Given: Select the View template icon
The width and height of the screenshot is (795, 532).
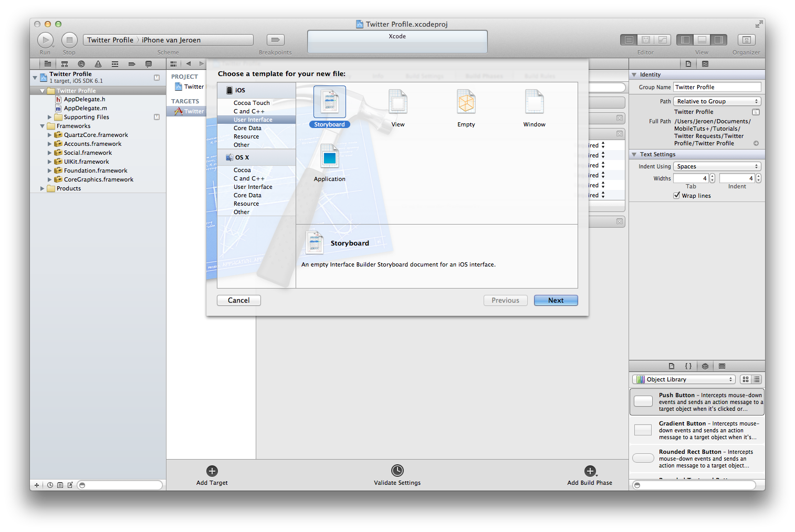Looking at the screenshot, I should [x=398, y=102].
